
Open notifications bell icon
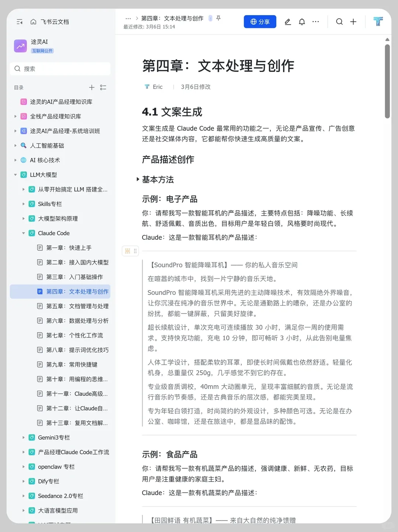(x=302, y=22)
